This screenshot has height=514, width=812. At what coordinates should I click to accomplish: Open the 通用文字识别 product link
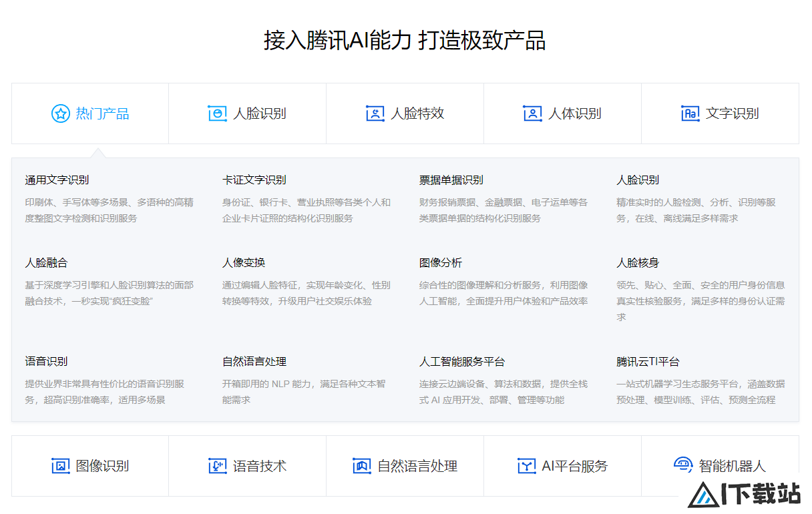click(x=57, y=180)
